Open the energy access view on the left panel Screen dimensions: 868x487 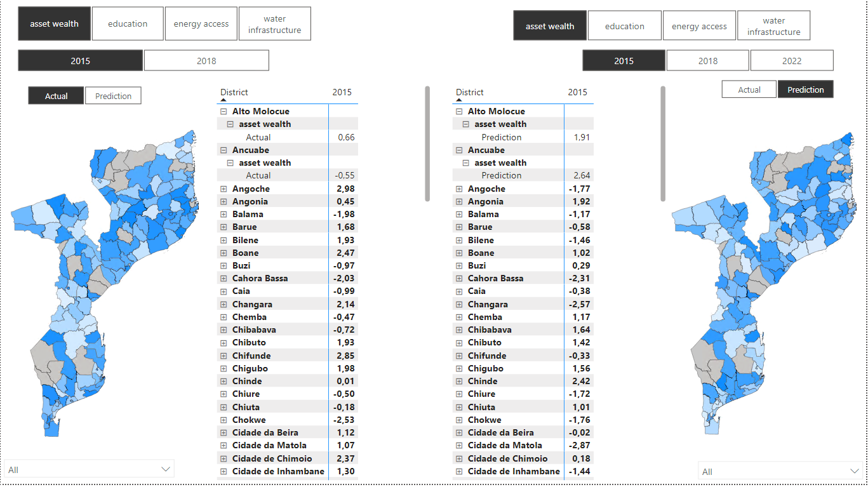(201, 23)
